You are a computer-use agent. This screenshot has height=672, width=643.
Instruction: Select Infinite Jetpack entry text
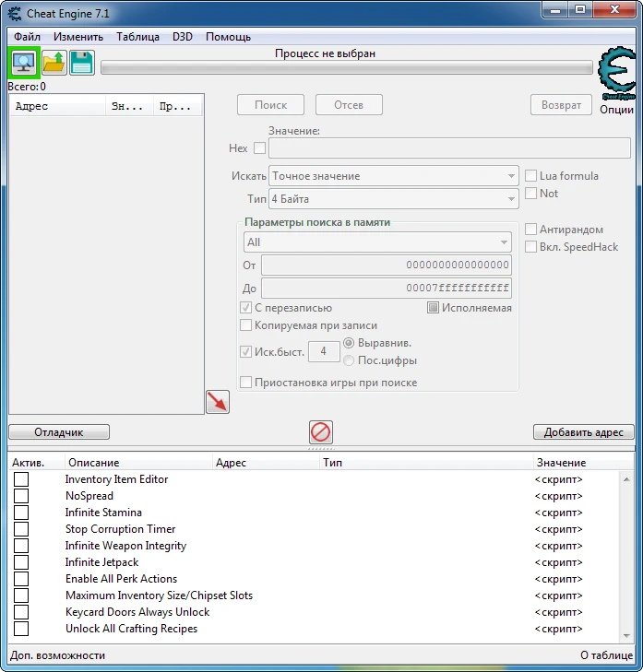101,562
